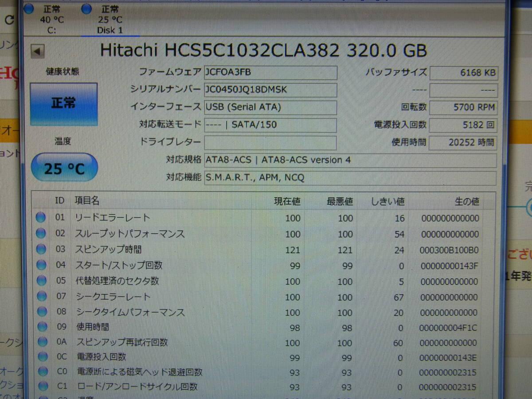Click the status orb for attribute 09 使用時間

pos(42,327)
